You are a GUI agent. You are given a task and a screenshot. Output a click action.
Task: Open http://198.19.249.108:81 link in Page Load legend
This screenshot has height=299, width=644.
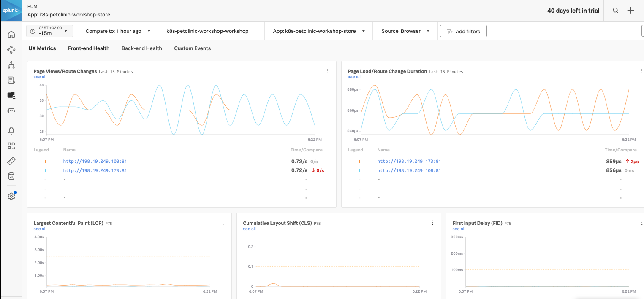tap(409, 170)
